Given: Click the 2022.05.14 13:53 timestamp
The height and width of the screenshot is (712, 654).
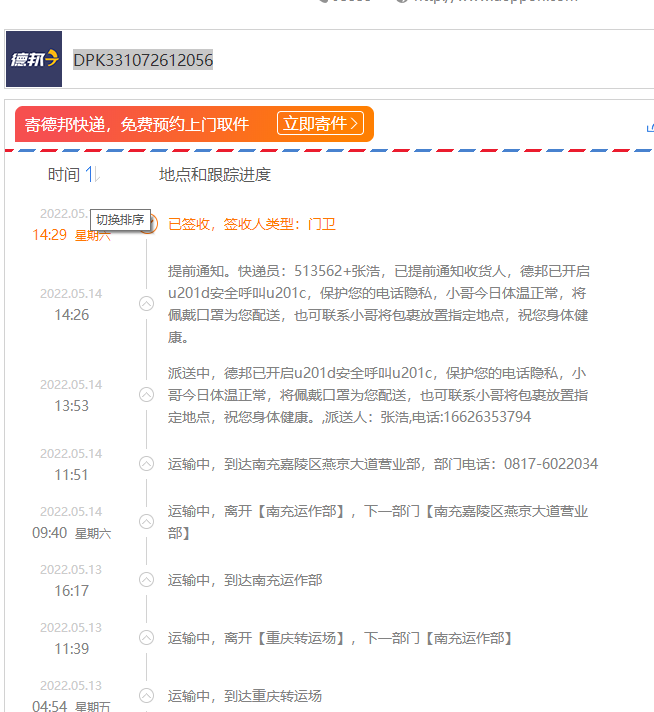Looking at the screenshot, I should pos(71,395).
